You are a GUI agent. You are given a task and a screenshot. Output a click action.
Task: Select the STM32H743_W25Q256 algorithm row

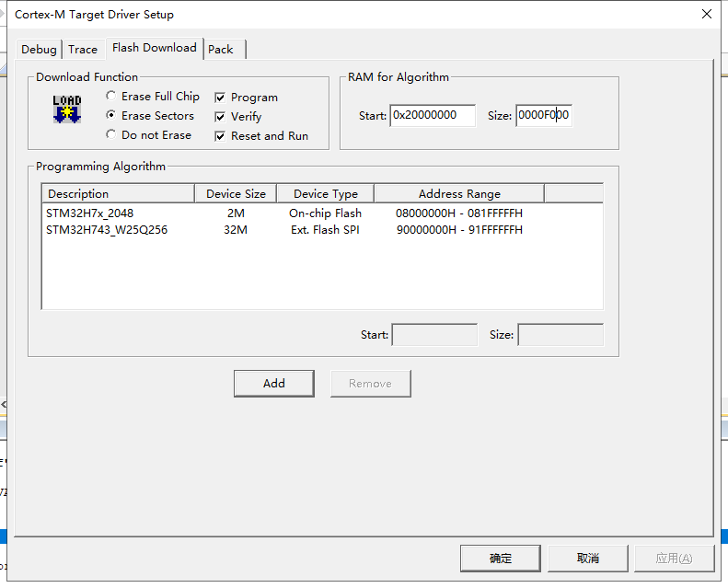[106, 230]
